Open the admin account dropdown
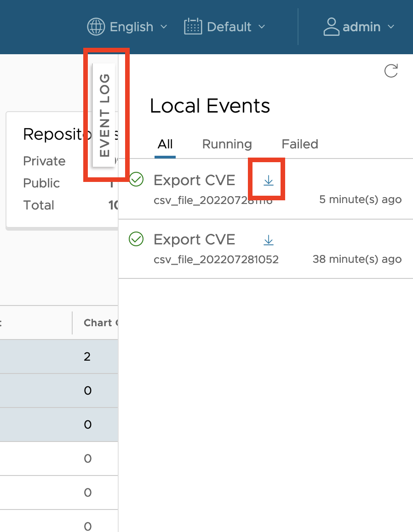Viewport: 413px width, 532px height. [x=361, y=27]
